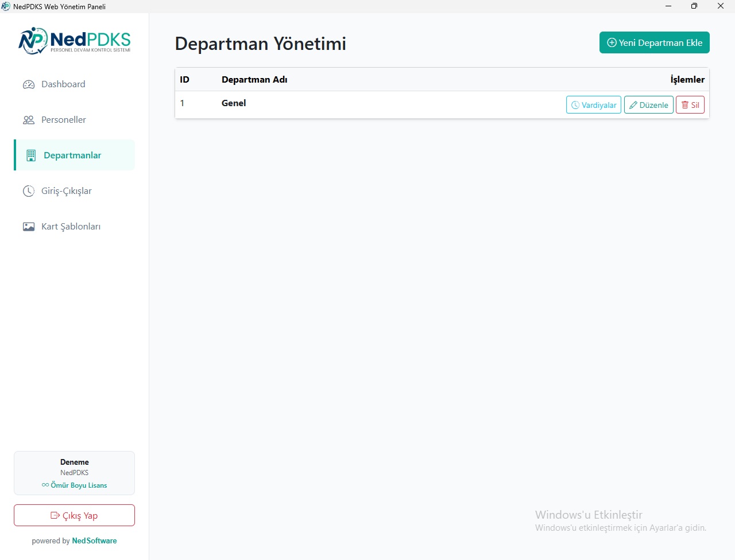Click the Giriş-Çıkışlar clock icon
735x560 pixels.
(x=29, y=191)
